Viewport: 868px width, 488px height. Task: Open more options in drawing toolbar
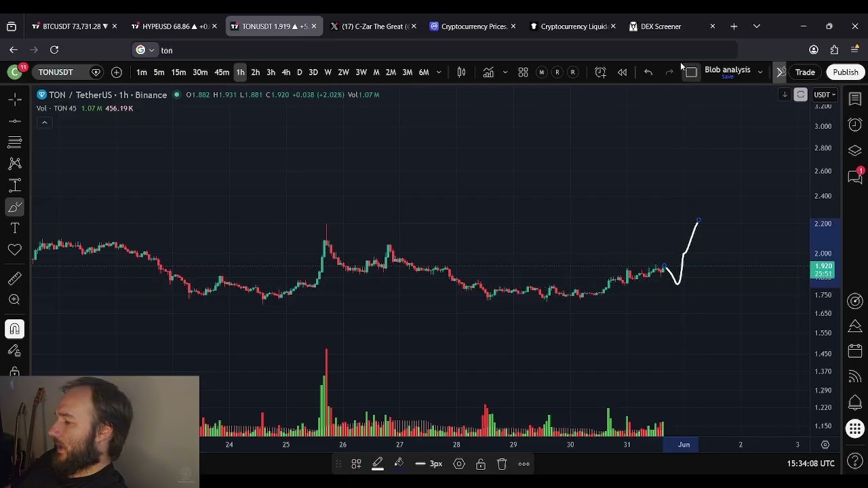point(524,464)
